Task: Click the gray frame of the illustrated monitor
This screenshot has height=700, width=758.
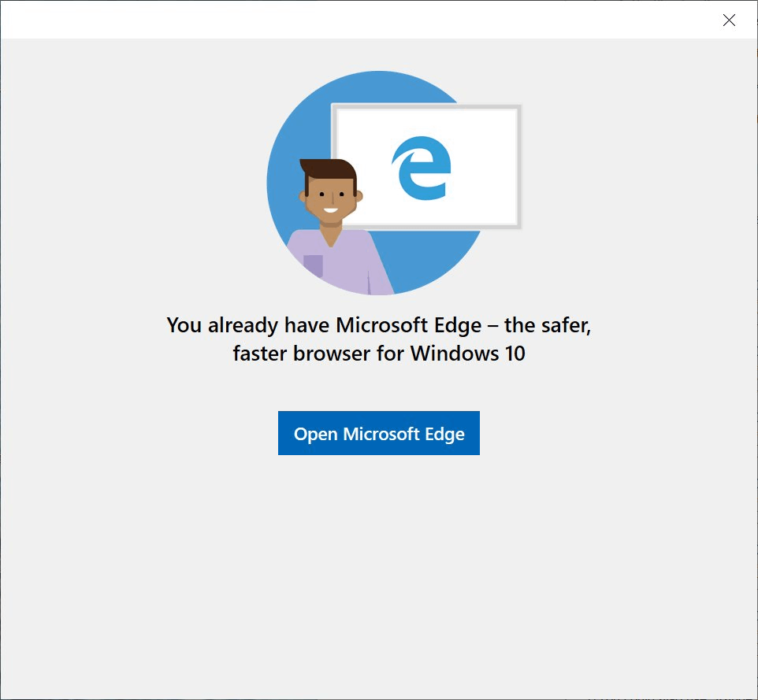Action: coord(520,167)
